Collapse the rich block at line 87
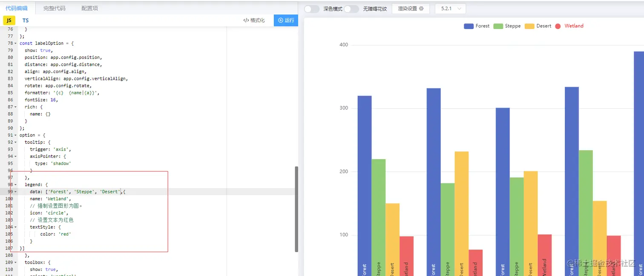 coord(16,107)
